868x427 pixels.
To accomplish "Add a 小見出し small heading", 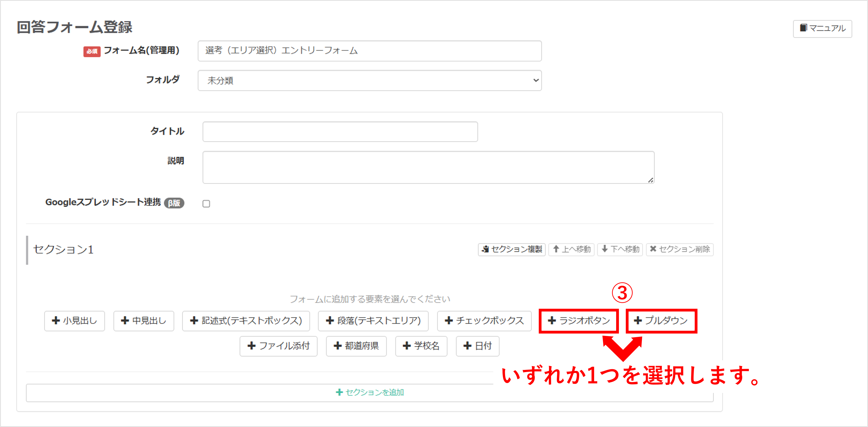I will 74,321.
